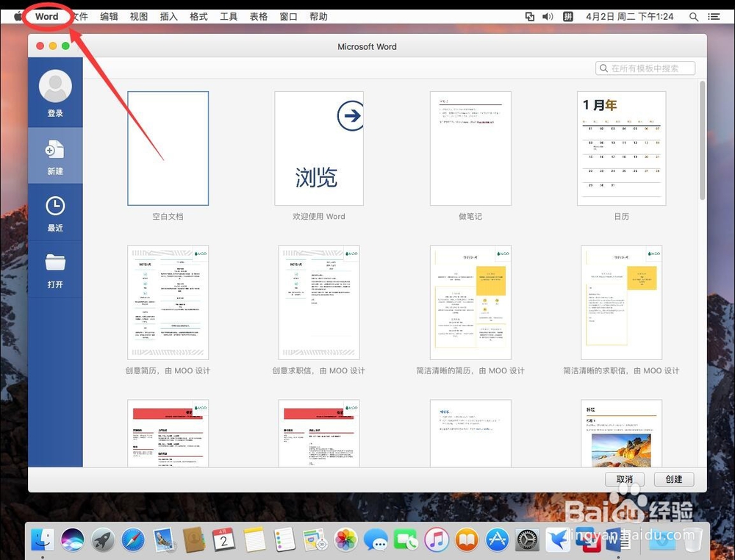Open Notes from the Dock
The width and height of the screenshot is (735, 560).
point(254,540)
